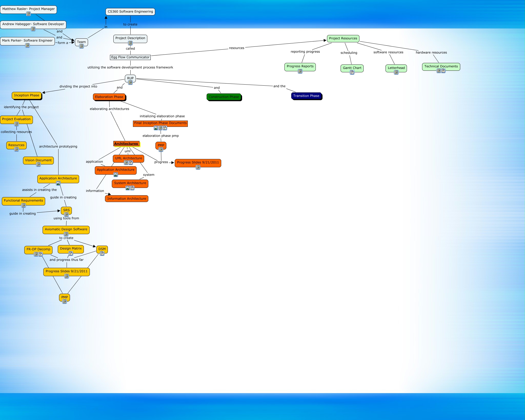This screenshot has height=420, width=525.
Task: Open document icon beneath Gantt Chart node
Action: coord(352,72)
